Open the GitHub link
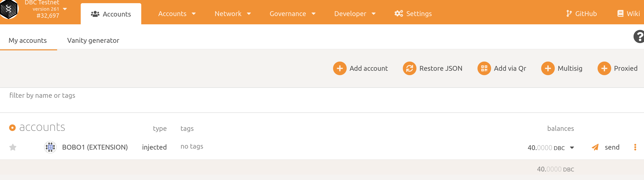Image resolution: width=644 pixels, height=180 pixels. tap(581, 14)
